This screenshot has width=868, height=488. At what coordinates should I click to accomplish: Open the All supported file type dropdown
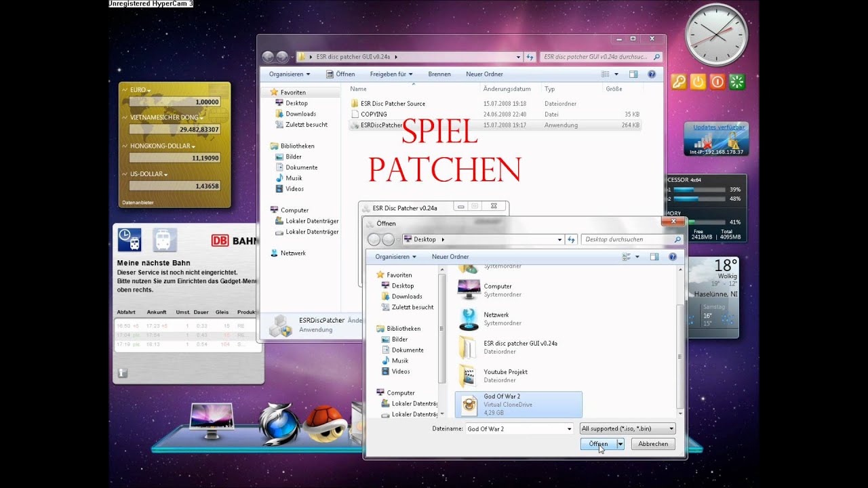[628, 428]
